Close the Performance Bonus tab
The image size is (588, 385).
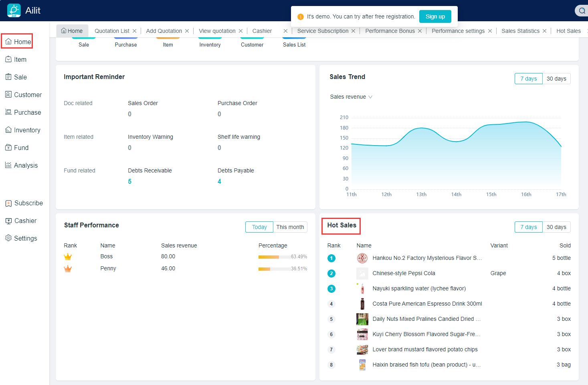tap(420, 31)
